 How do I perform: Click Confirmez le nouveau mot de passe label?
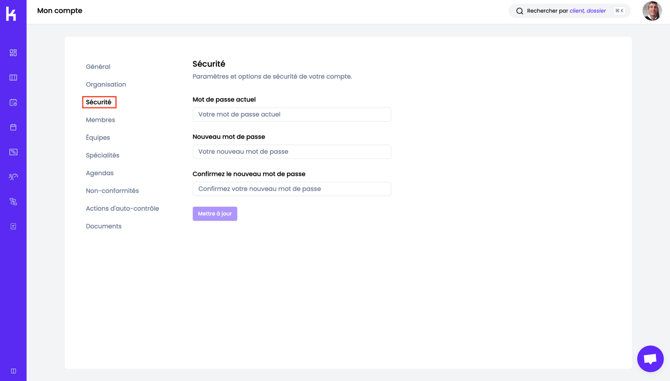coord(249,174)
